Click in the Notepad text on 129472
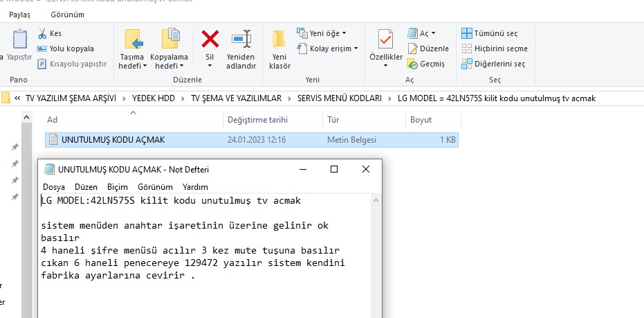The height and width of the screenshot is (318, 644). coord(202,263)
